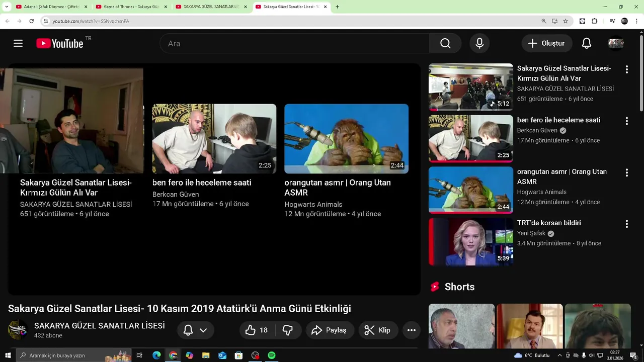
Task: Open sidebar thumbnail with 5:12 duration
Action: [x=471, y=87]
